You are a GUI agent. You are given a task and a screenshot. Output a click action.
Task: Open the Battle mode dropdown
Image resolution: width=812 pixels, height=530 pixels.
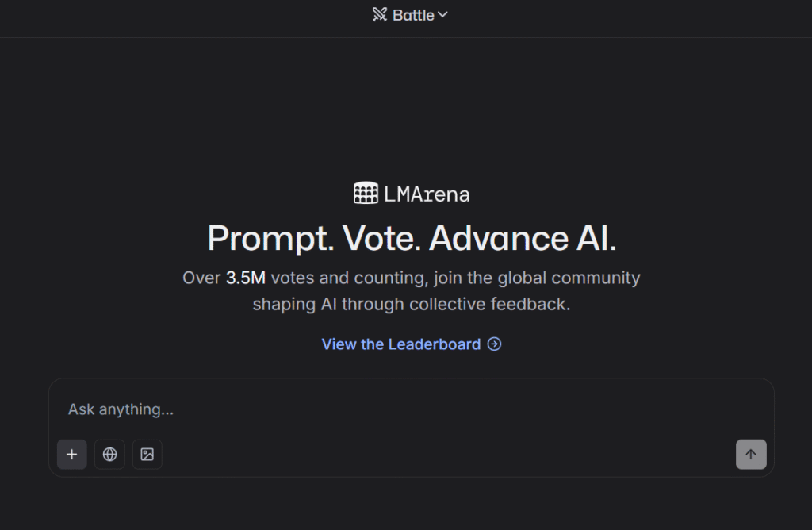410,15
